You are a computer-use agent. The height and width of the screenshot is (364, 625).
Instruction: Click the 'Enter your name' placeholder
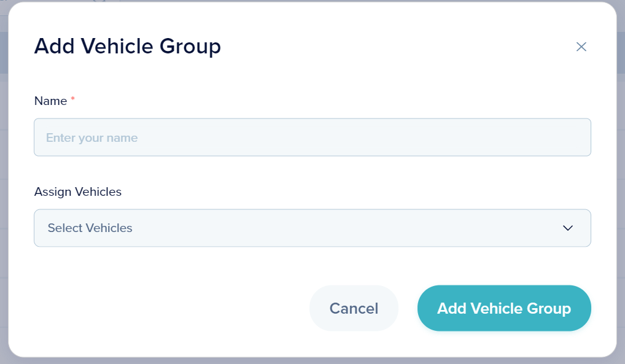click(x=91, y=137)
